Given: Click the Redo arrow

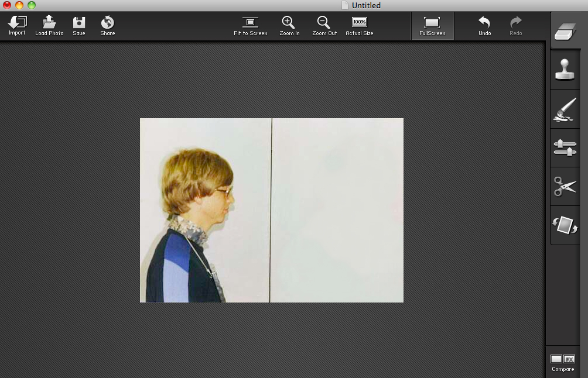Looking at the screenshot, I should click(x=515, y=25).
